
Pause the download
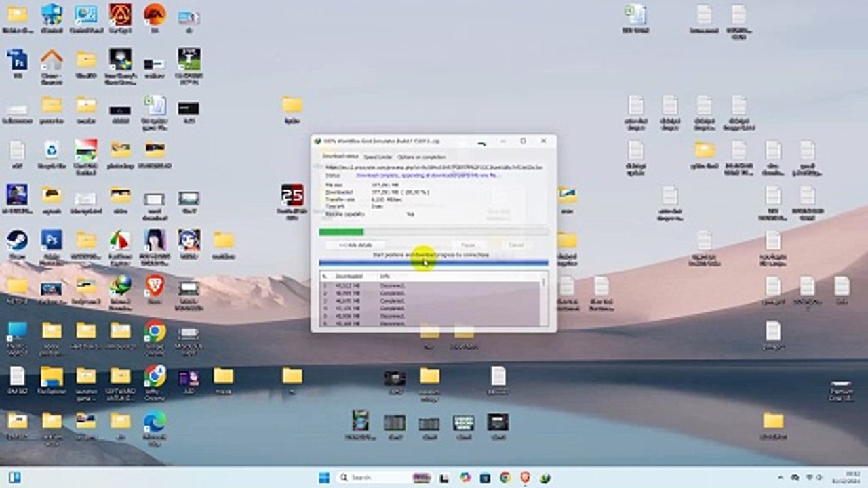point(468,245)
